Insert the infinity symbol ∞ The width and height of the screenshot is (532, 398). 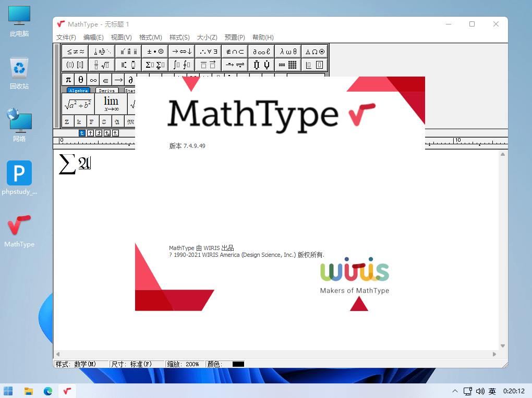(93, 80)
